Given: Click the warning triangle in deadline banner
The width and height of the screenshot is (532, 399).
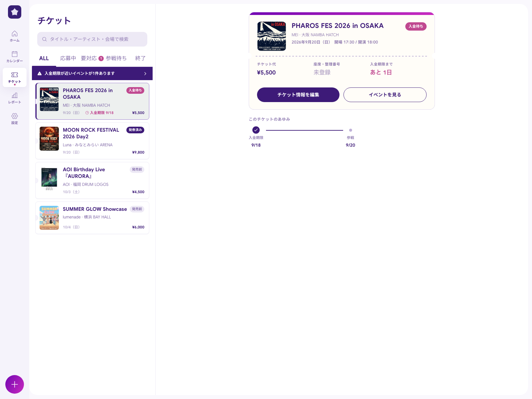Looking at the screenshot, I should click(40, 73).
